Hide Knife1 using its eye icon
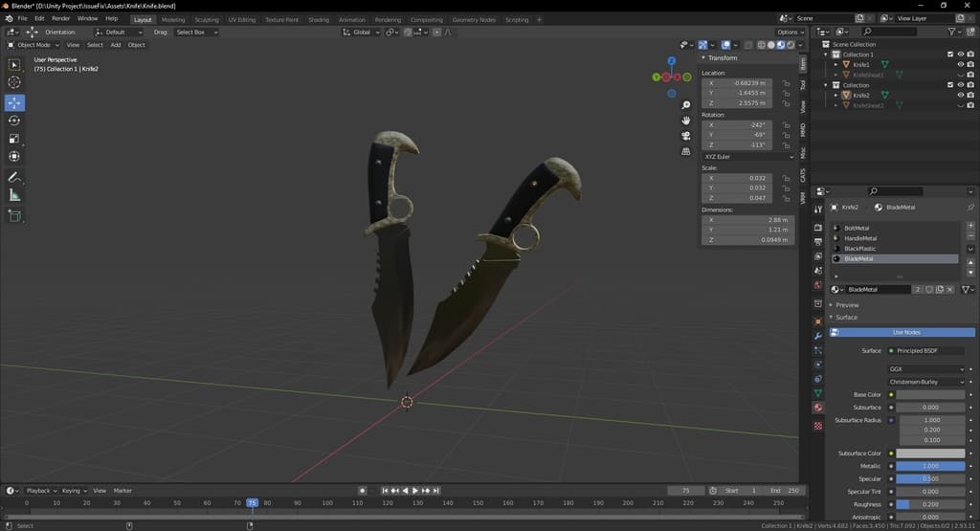Image resolution: width=980 pixels, height=531 pixels. (961, 65)
